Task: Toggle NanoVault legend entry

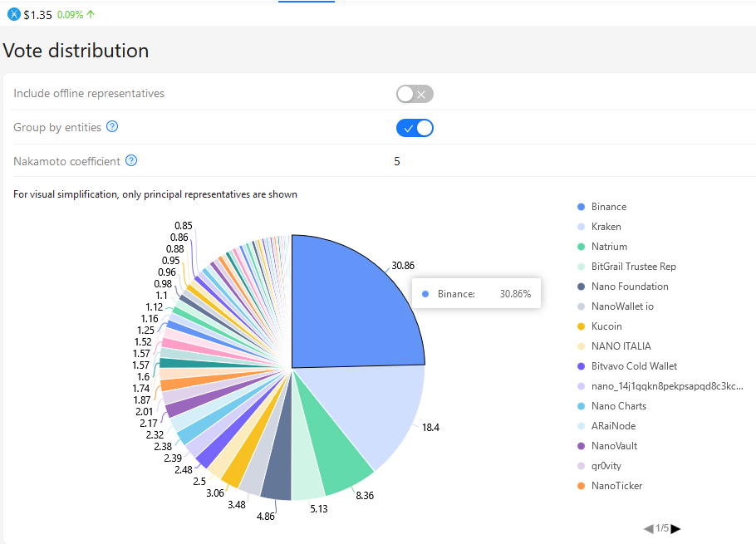Action: tap(607, 446)
